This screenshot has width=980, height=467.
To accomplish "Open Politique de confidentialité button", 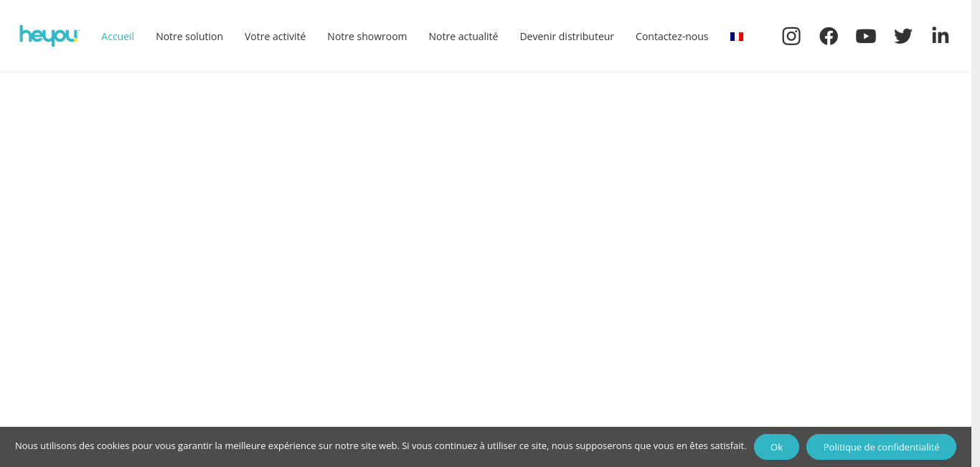I will (x=881, y=447).
